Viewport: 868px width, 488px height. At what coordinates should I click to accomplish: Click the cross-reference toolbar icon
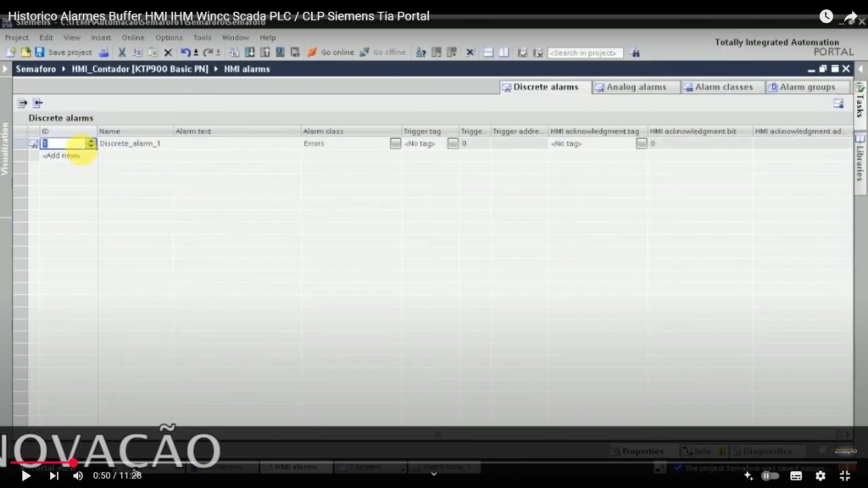point(470,53)
